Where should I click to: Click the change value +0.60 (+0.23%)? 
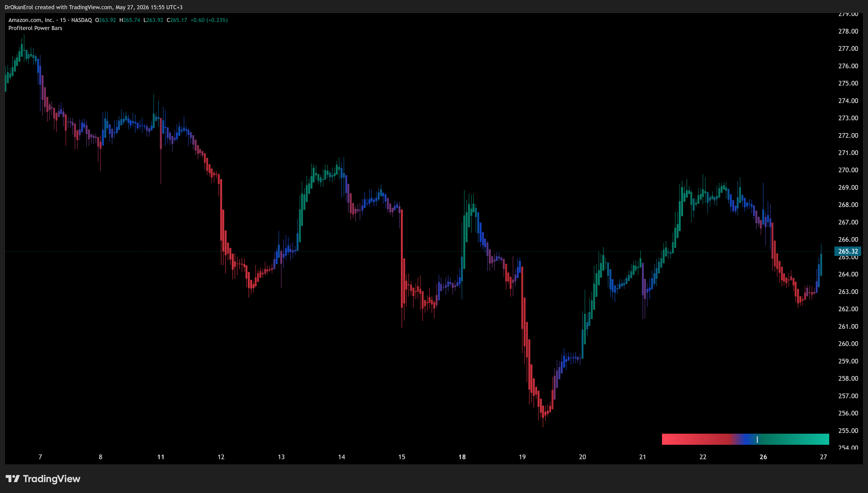(209, 20)
